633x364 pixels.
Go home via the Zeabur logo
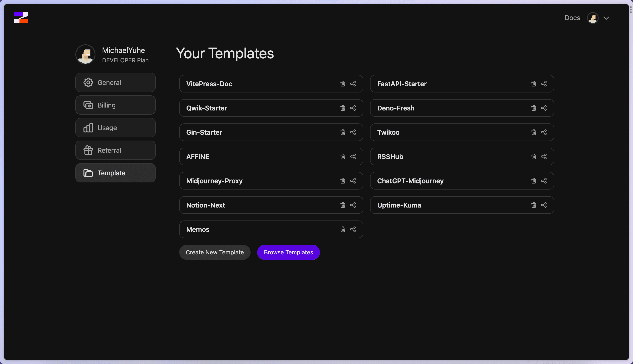[x=21, y=18]
